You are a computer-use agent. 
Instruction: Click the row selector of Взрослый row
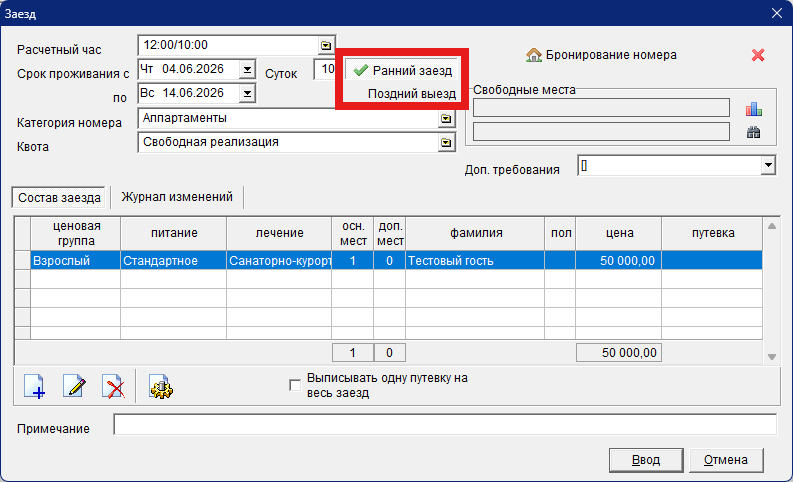click(x=23, y=260)
